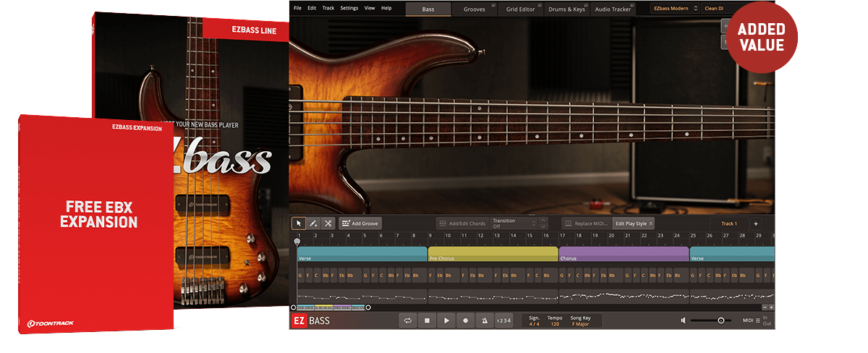Open the Transition dropdown
Screen dimensions: 868x353
pyautogui.click(x=513, y=224)
